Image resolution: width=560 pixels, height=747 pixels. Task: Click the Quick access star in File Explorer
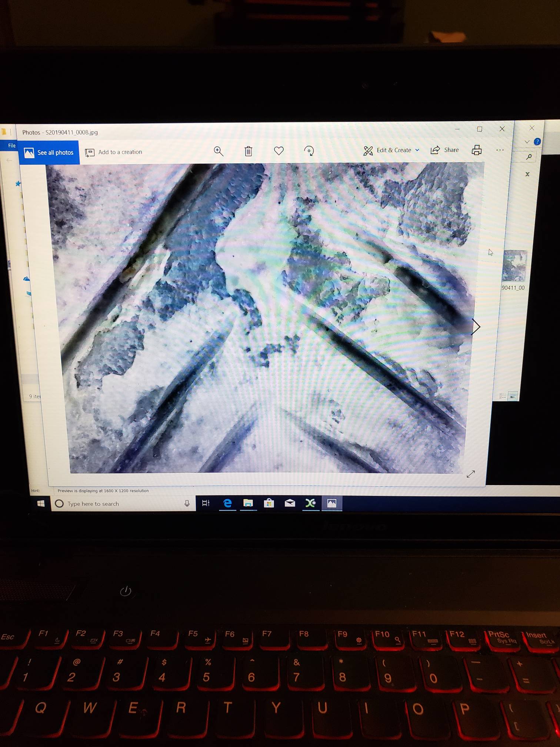point(18,183)
